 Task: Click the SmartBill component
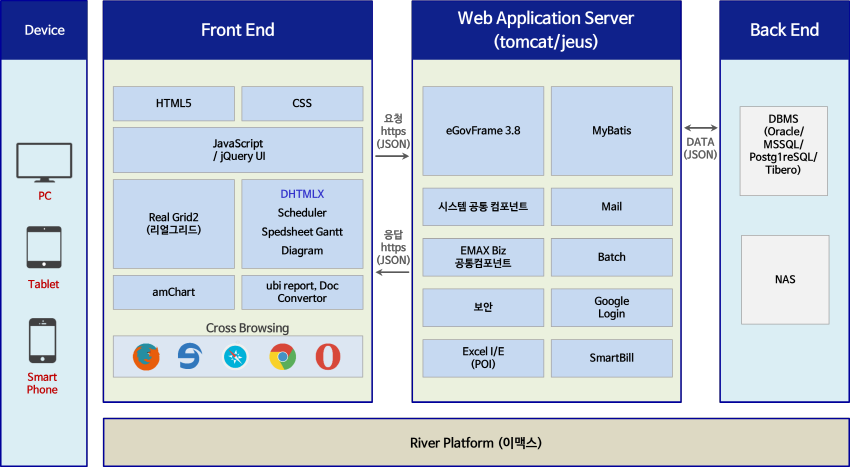(611, 357)
